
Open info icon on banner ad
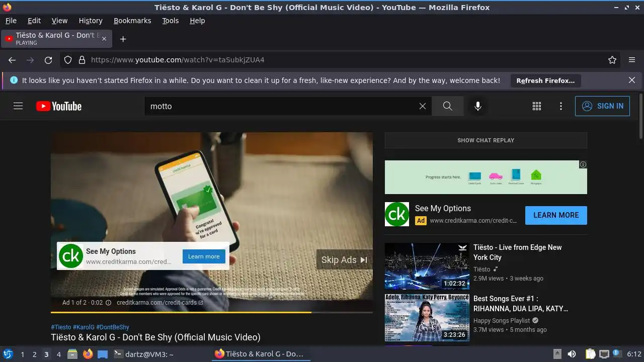[x=583, y=164]
